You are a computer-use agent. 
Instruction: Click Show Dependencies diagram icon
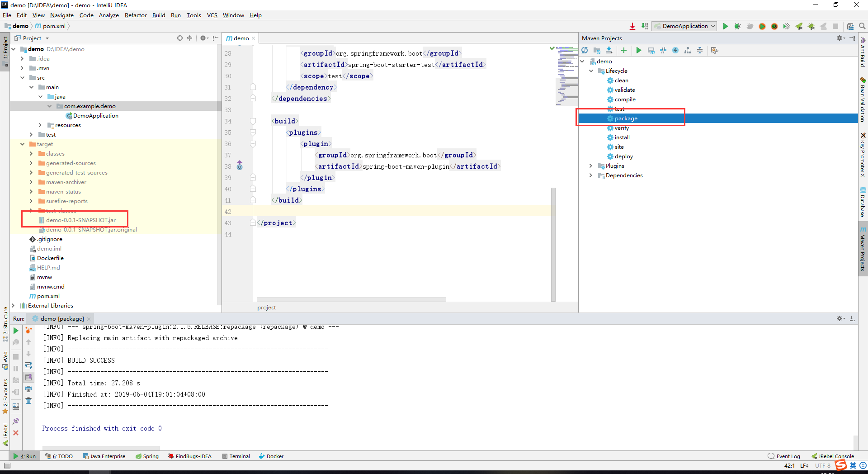tap(688, 50)
